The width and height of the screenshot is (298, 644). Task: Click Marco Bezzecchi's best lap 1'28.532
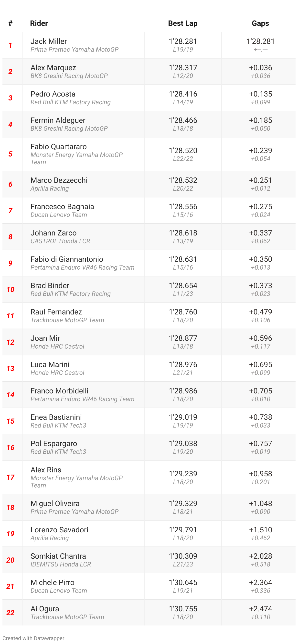183,180
